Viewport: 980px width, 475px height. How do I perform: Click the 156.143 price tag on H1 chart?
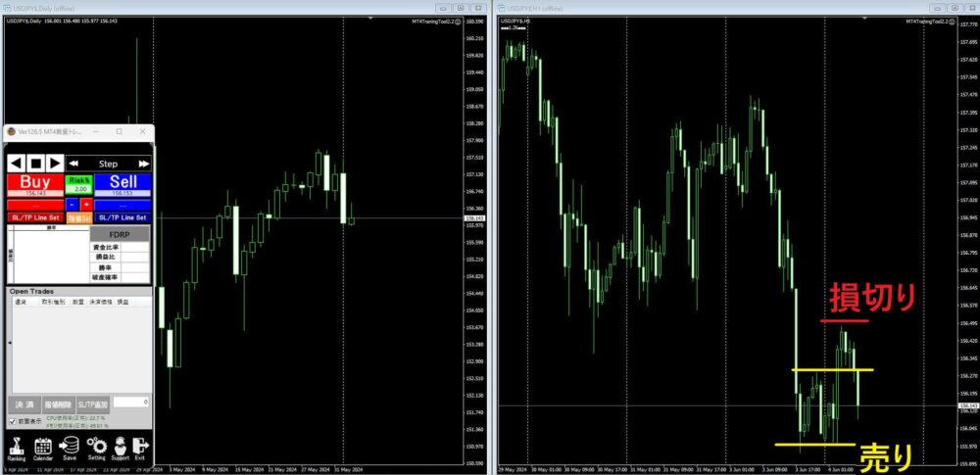969,405
